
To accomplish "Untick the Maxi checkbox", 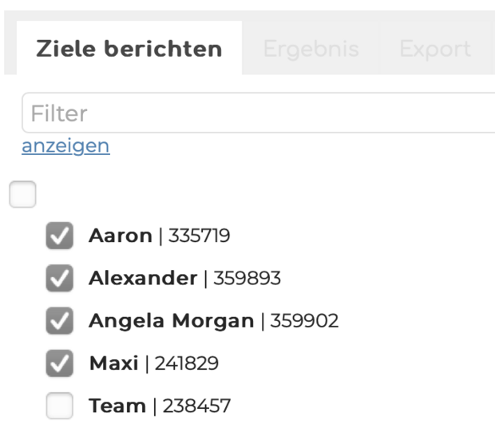I will tap(59, 363).
